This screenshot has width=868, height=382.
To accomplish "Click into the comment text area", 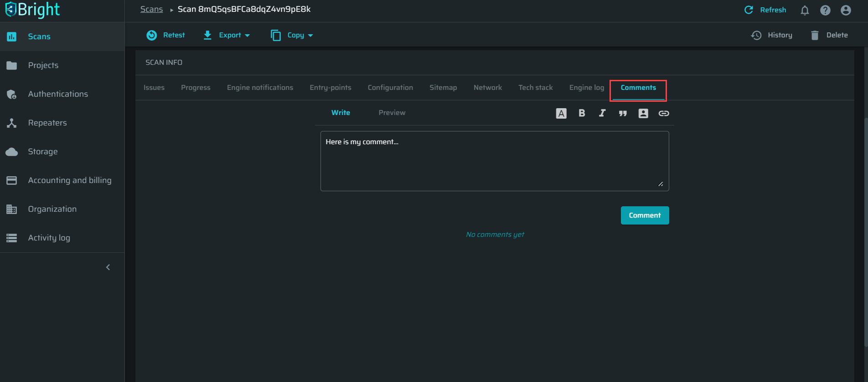I will click(495, 161).
